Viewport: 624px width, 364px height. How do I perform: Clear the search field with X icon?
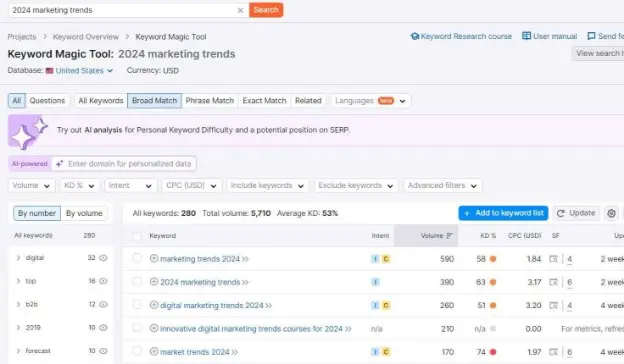tap(240, 10)
